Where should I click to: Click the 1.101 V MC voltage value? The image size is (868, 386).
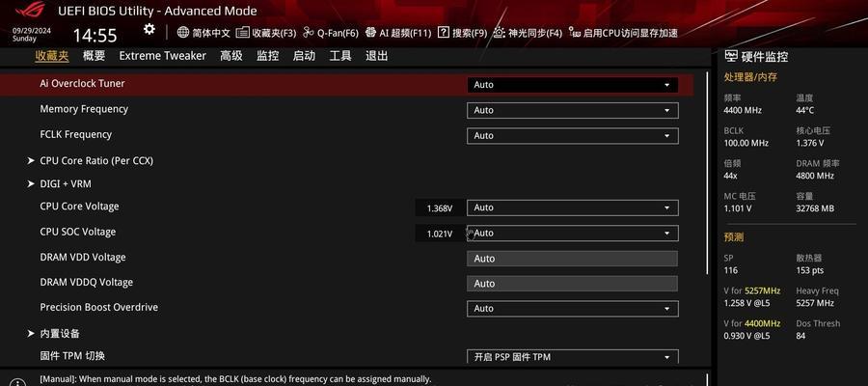738,208
